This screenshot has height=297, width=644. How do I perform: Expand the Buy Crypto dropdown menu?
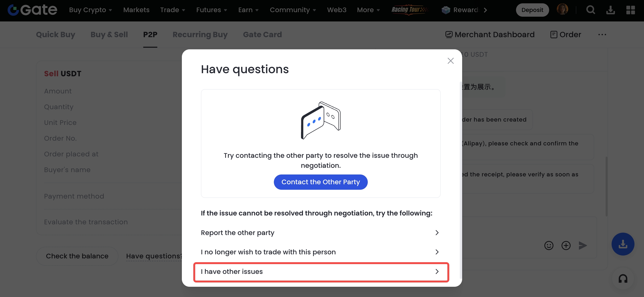pos(91,10)
